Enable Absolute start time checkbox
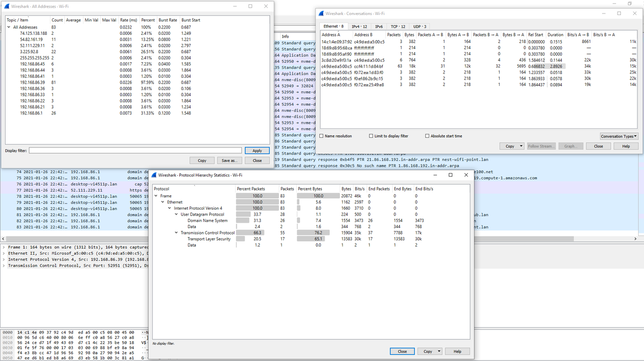The width and height of the screenshot is (644, 361). click(x=428, y=136)
